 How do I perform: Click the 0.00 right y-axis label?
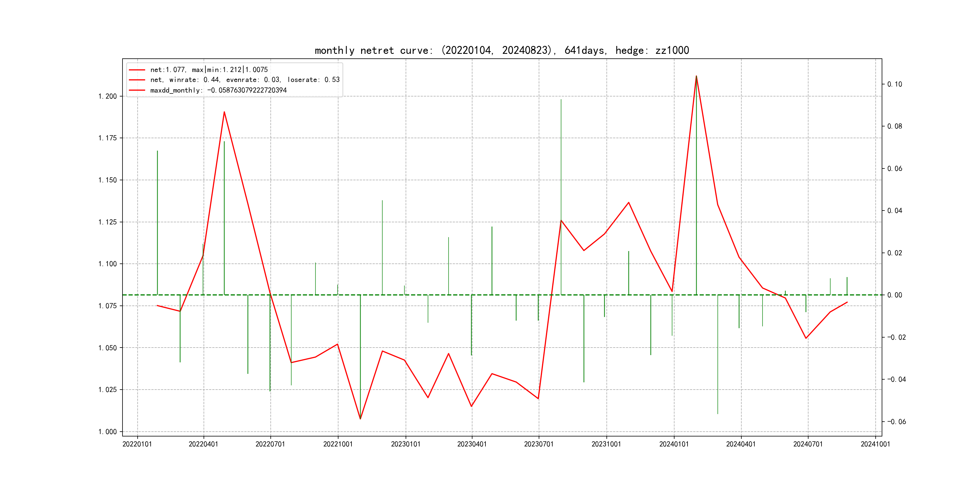(x=894, y=295)
